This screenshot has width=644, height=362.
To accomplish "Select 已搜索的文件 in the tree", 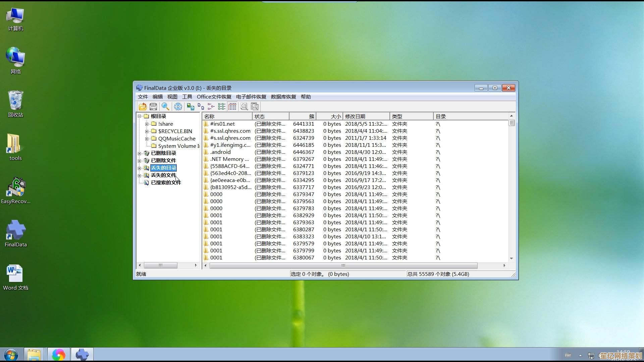I will click(166, 183).
